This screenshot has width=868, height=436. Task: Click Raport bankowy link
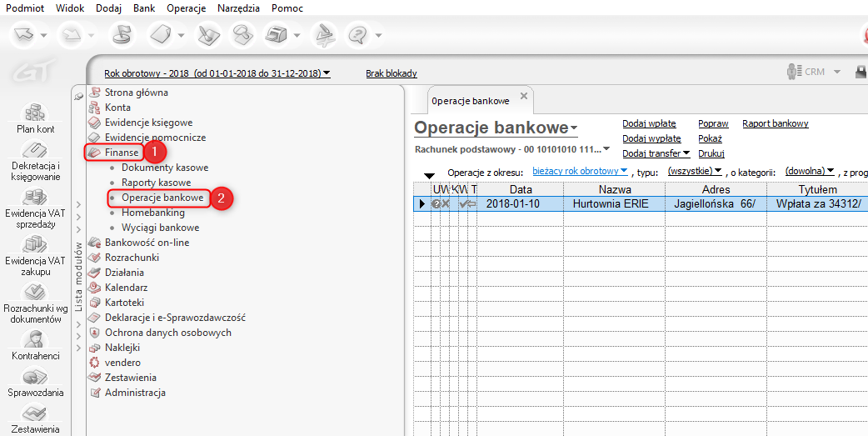[776, 123]
